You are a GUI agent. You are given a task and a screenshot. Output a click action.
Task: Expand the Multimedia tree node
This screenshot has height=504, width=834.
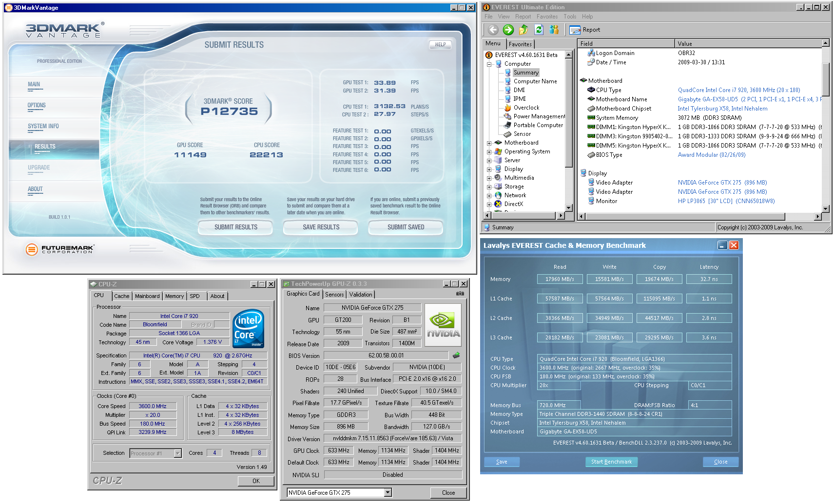[489, 178]
